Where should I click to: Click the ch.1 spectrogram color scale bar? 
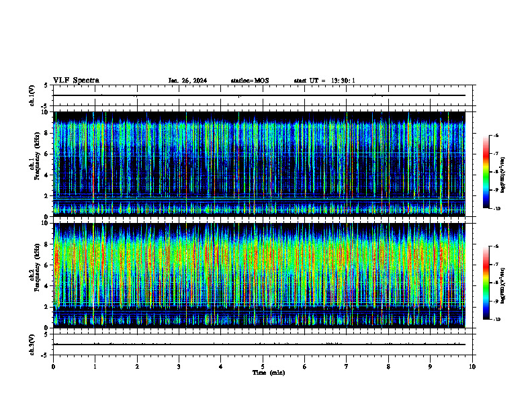click(x=486, y=172)
